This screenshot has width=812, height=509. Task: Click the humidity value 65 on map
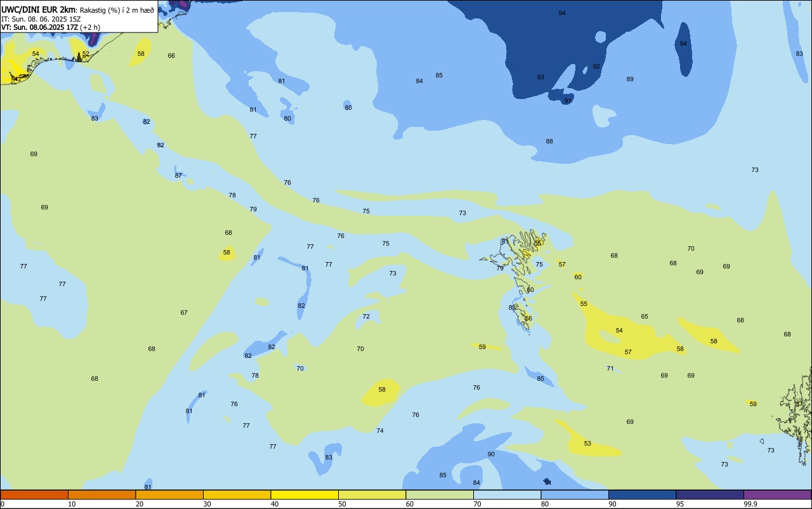645,317
